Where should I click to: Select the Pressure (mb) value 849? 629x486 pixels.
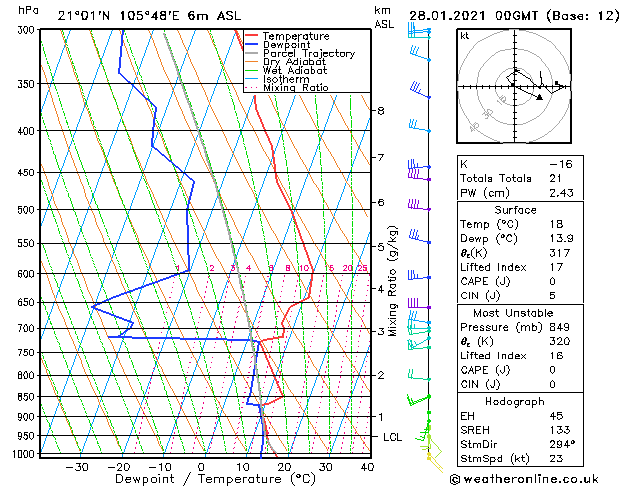coord(560,327)
